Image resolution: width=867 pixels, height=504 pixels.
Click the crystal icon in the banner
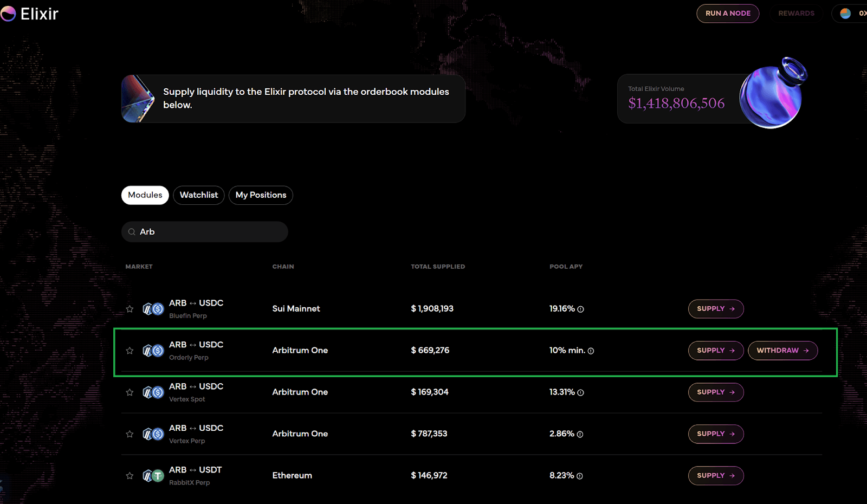pyautogui.click(x=138, y=99)
